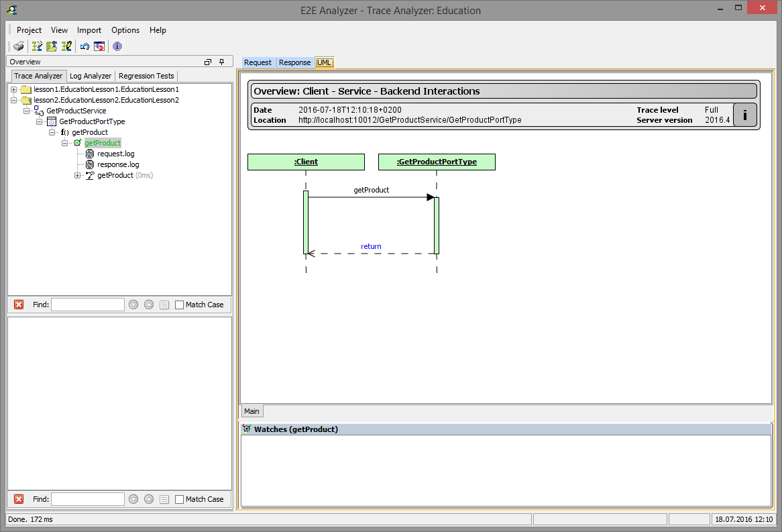Clear the Find field using the red X
The width and height of the screenshot is (782, 532).
[x=19, y=304]
